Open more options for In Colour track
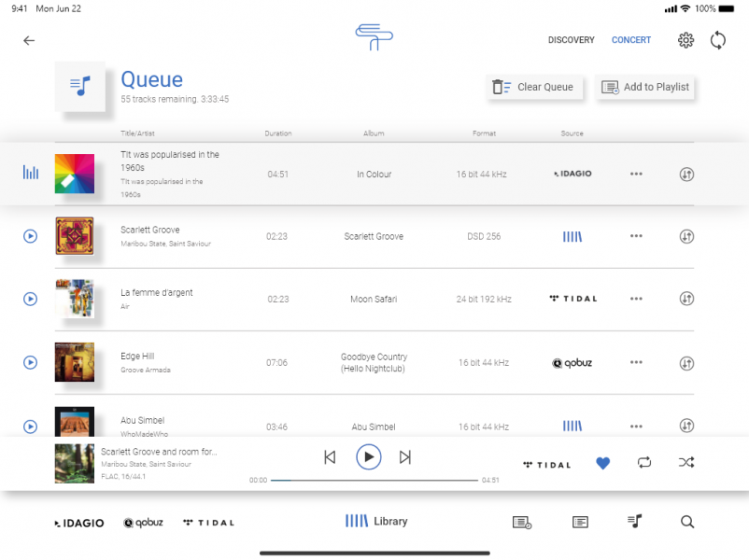Image resolution: width=749 pixels, height=560 pixels. 636,174
